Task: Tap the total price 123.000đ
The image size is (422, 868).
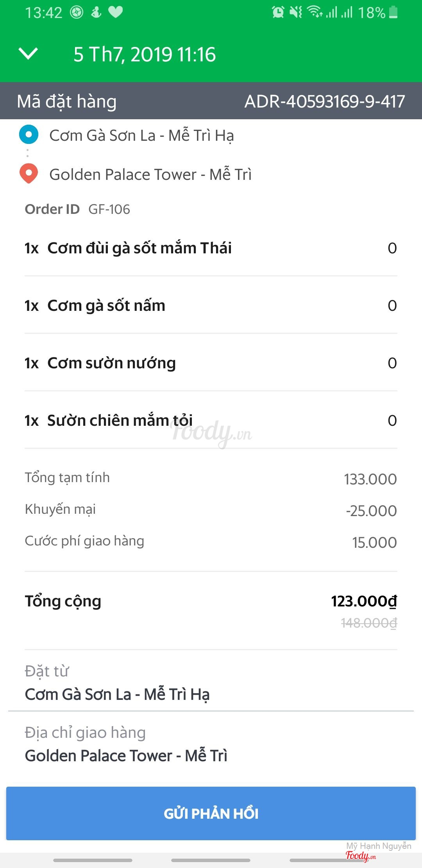Action: tap(364, 601)
